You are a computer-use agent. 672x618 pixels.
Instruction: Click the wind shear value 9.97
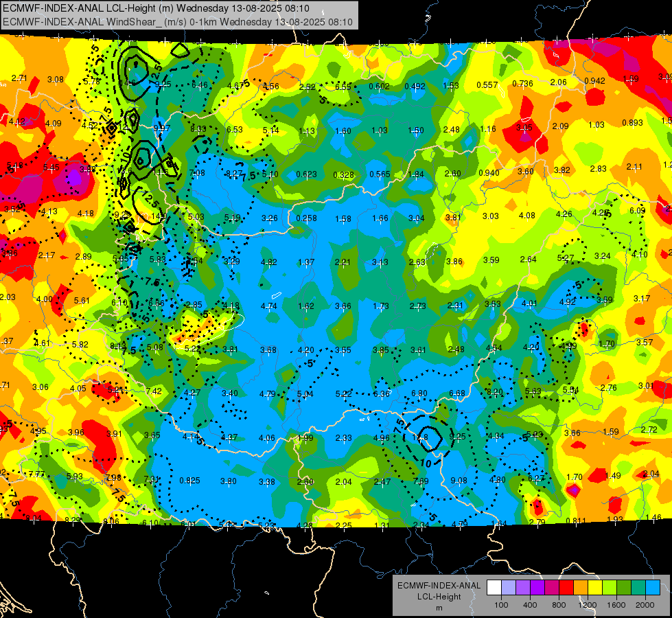point(162,128)
